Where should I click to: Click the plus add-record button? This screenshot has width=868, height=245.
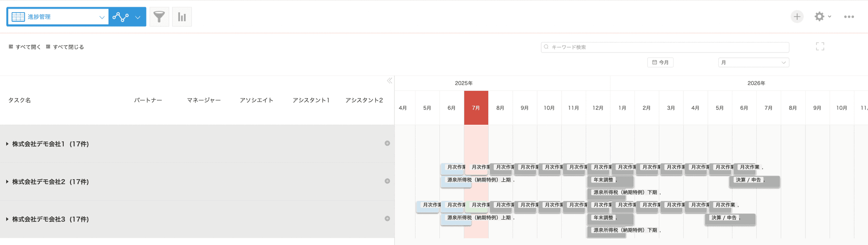tap(797, 17)
